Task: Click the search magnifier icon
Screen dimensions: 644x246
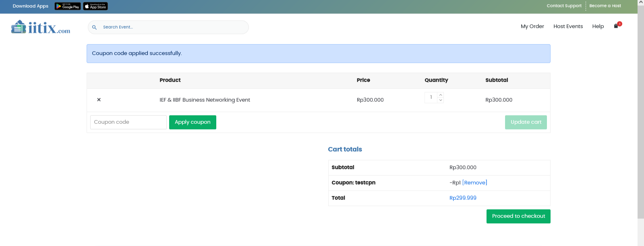Action: click(94, 27)
